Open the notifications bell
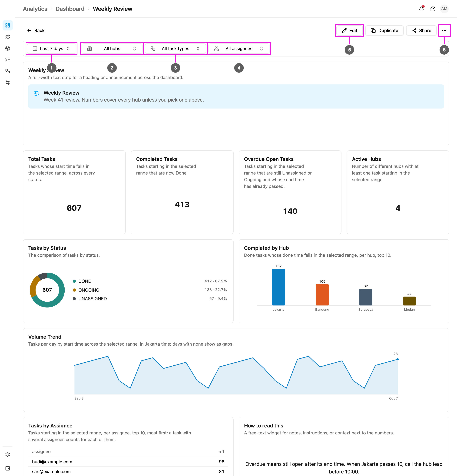Image resolution: width=457 pixels, height=476 pixels. pyautogui.click(x=421, y=9)
